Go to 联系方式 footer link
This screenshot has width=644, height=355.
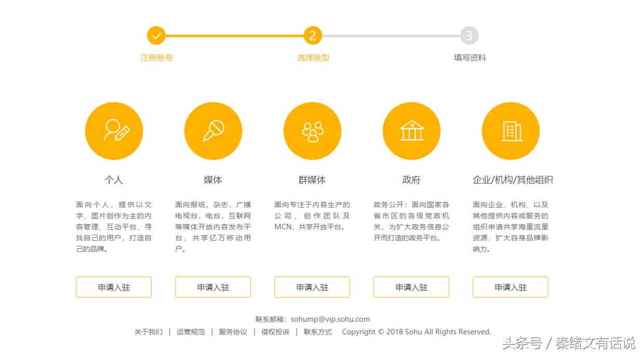tap(318, 332)
